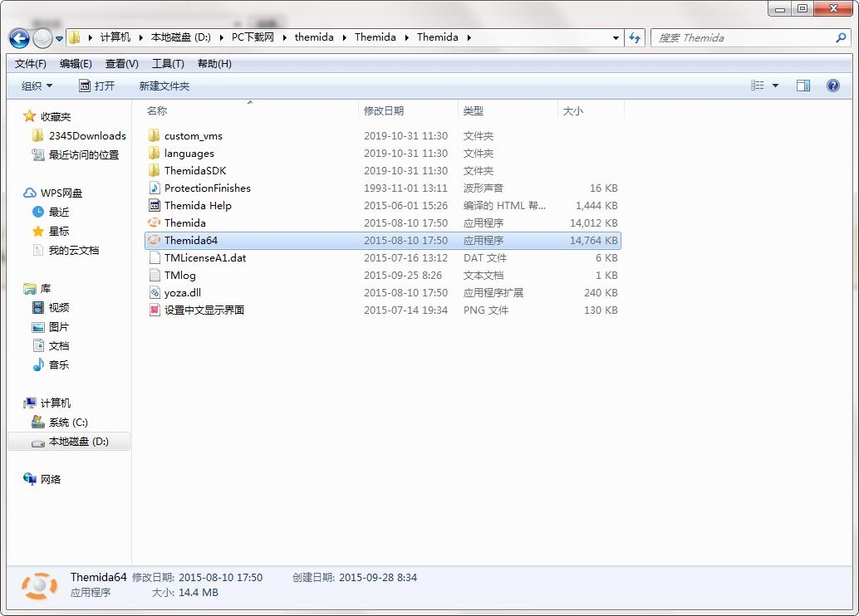Open the 文件(F) menu
The height and width of the screenshot is (616, 859).
click(30, 64)
